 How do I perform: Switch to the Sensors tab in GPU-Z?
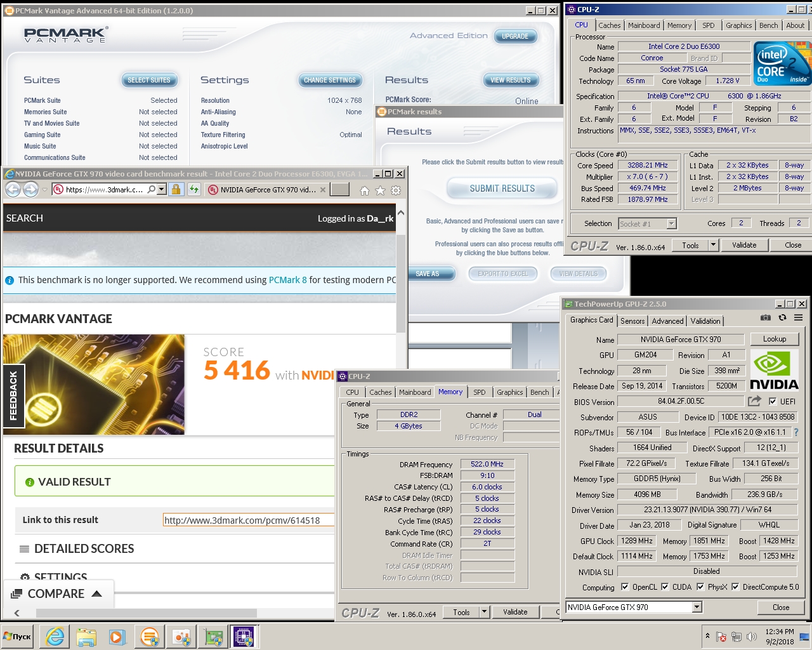click(x=632, y=321)
